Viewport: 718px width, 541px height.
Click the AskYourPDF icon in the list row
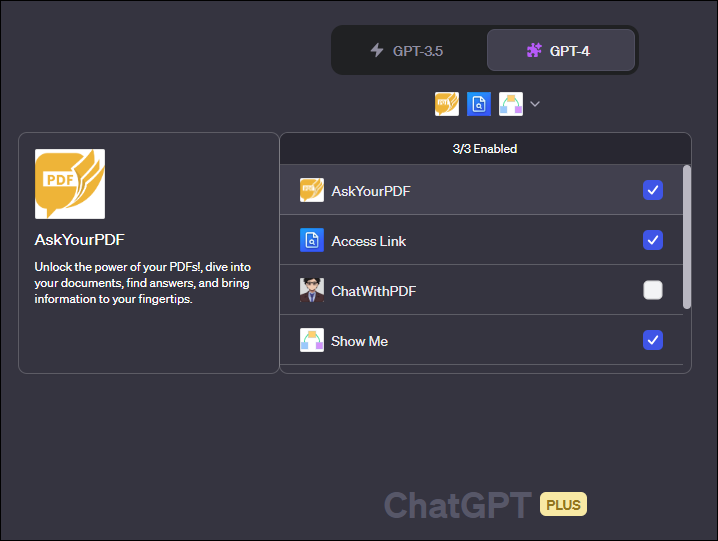[312, 190]
